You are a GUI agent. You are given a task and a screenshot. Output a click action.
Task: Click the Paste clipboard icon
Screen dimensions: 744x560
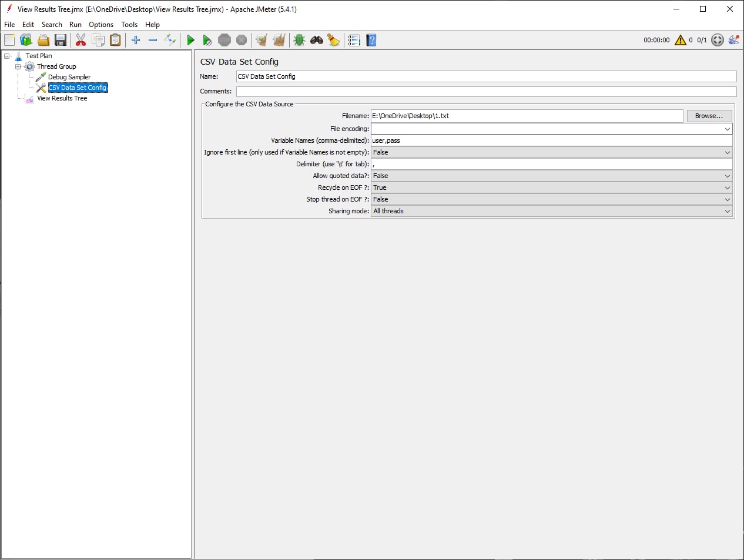[115, 40]
